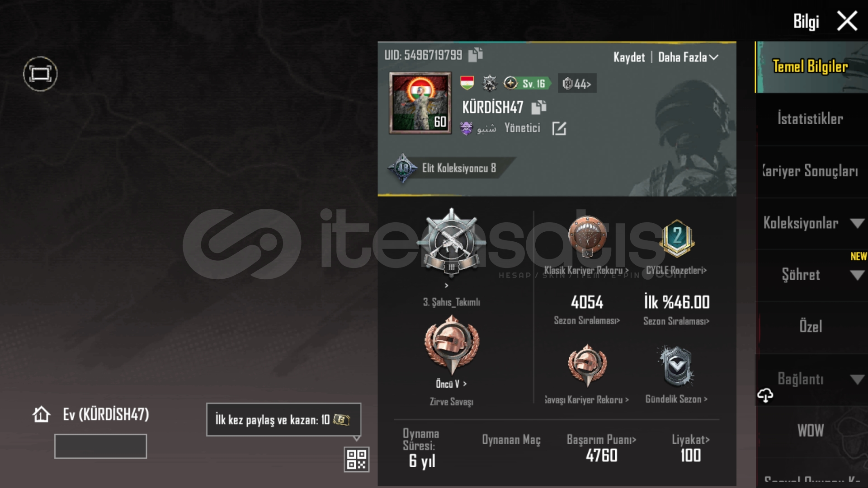The height and width of the screenshot is (488, 868).
Task: Edit profile via the pencil edit icon
Action: [x=559, y=128]
